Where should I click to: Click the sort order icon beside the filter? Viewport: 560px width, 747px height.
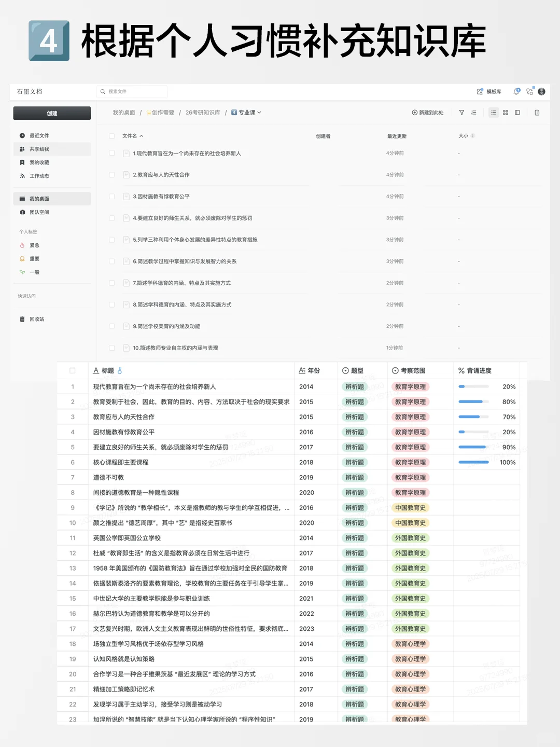click(473, 113)
